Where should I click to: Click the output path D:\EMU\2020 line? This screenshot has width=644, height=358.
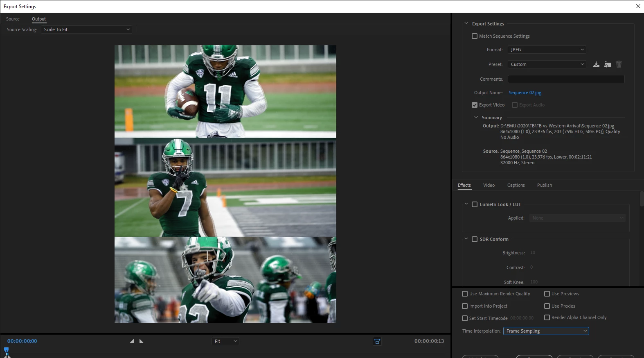point(557,126)
